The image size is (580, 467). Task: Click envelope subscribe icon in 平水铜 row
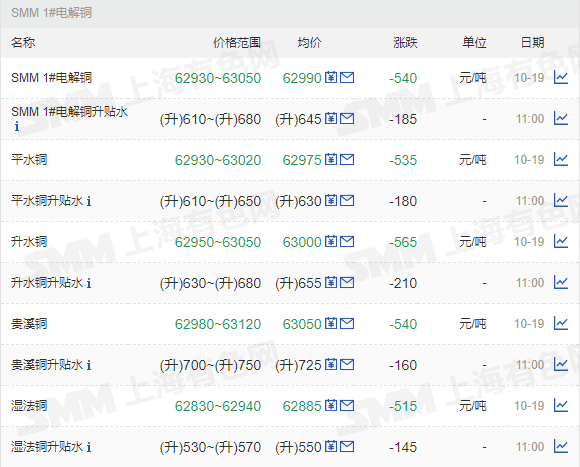[x=347, y=160]
